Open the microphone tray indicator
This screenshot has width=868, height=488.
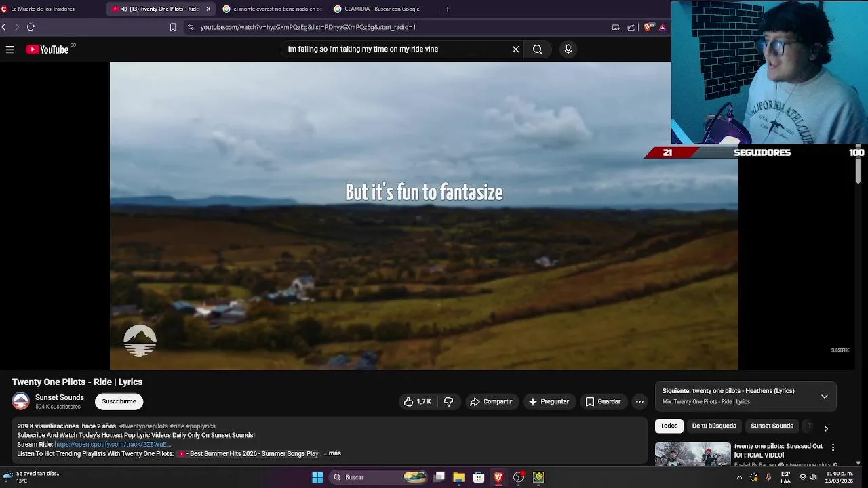[768, 477]
